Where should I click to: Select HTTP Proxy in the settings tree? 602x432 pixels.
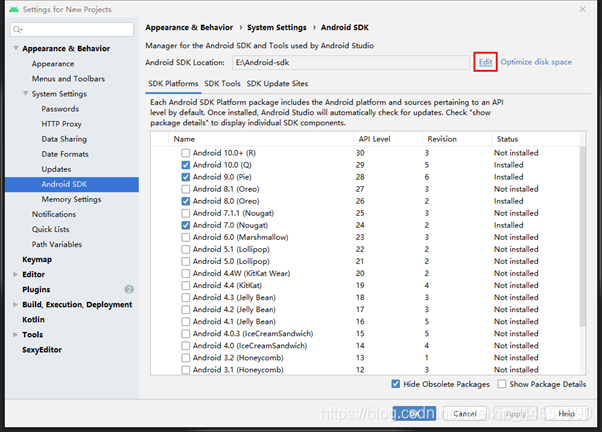pos(61,124)
